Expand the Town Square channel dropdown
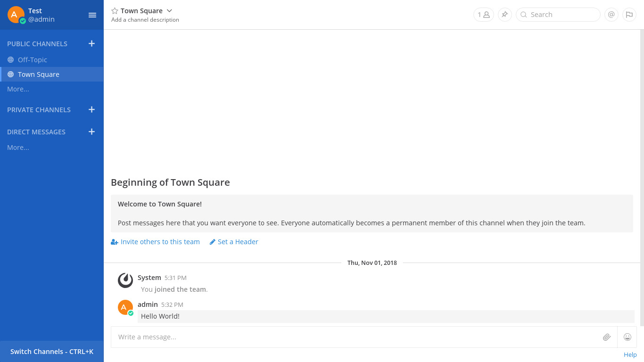 [x=169, y=11]
